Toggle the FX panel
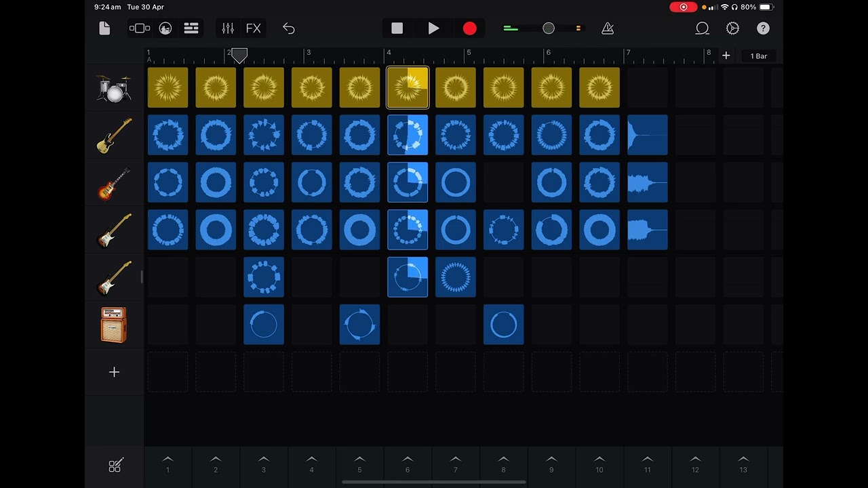 [x=253, y=28]
